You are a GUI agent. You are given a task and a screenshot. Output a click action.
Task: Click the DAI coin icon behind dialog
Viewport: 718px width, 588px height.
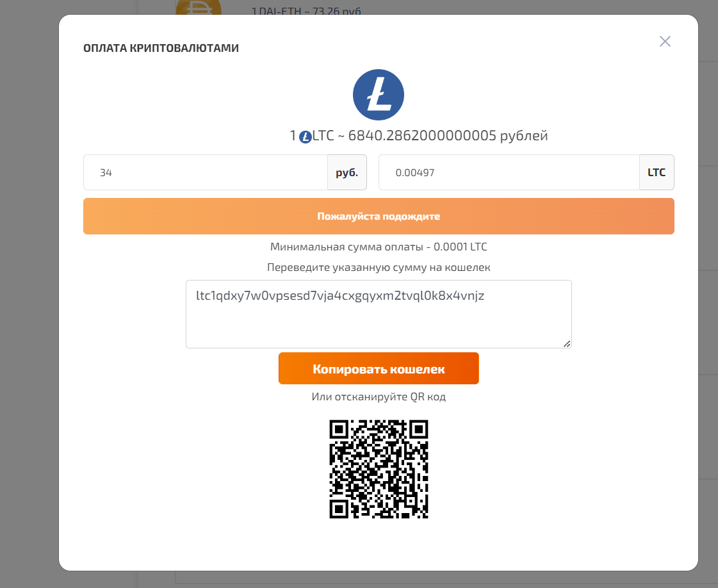point(199,7)
